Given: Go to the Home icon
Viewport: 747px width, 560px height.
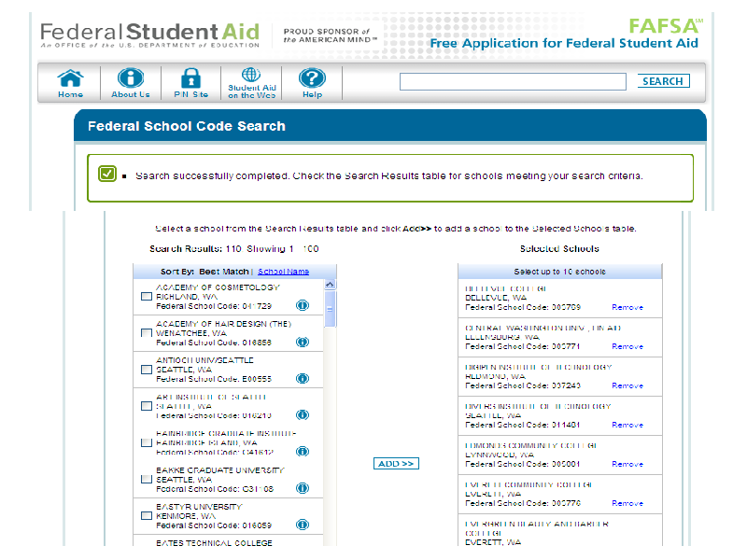Looking at the screenshot, I should [70, 78].
